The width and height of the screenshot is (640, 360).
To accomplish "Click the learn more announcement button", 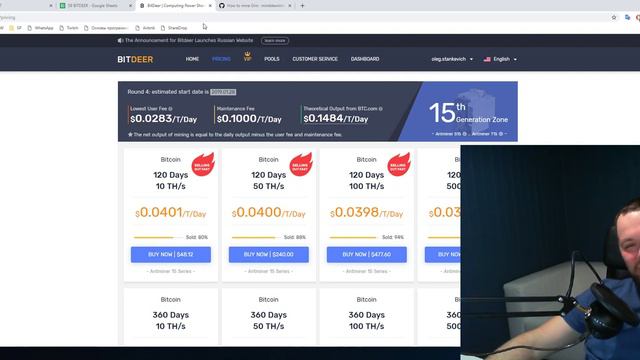I will (x=275, y=40).
